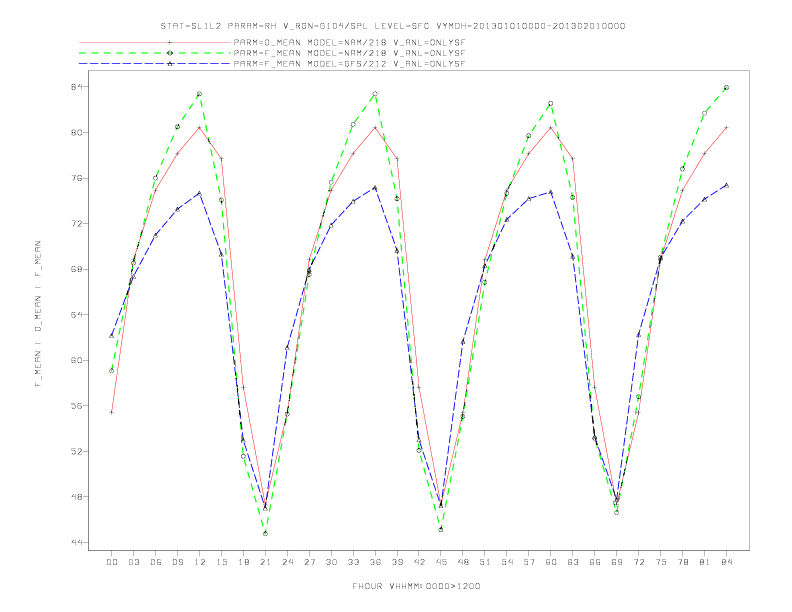This screenshot has height=612, width=792.
Task: Click x-axis forecast hour label 63
Action: pyautogui.click(x=573, y=562)
